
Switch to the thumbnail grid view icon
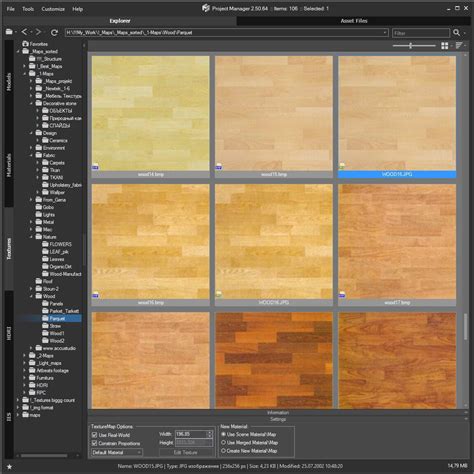(445, 46)
